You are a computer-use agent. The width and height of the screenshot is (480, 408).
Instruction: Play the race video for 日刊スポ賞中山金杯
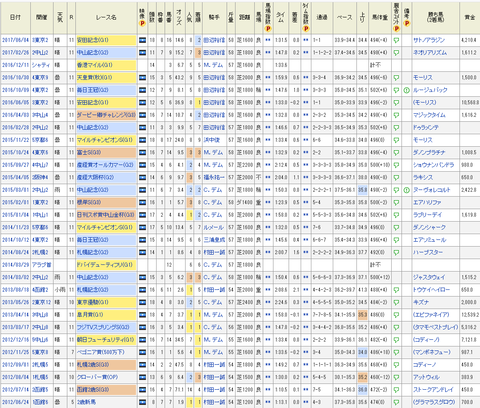(x=142, y=215)
